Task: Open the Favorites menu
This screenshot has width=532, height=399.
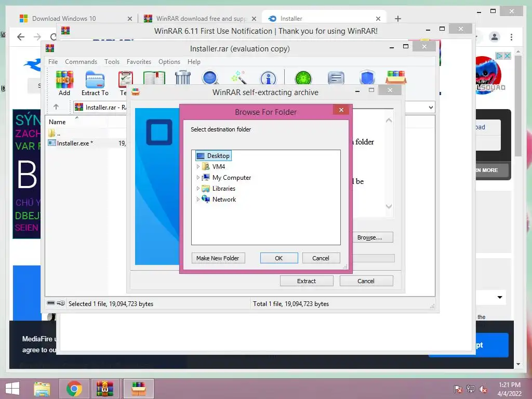Action: (139, 62)
